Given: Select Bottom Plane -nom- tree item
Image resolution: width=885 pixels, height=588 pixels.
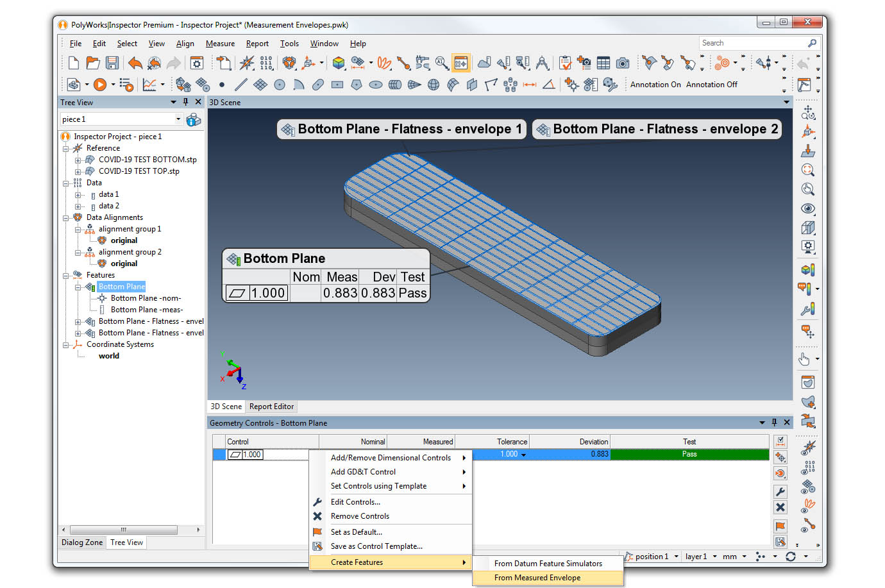Looking at the screenshot, I should click(x=146, y=298).
